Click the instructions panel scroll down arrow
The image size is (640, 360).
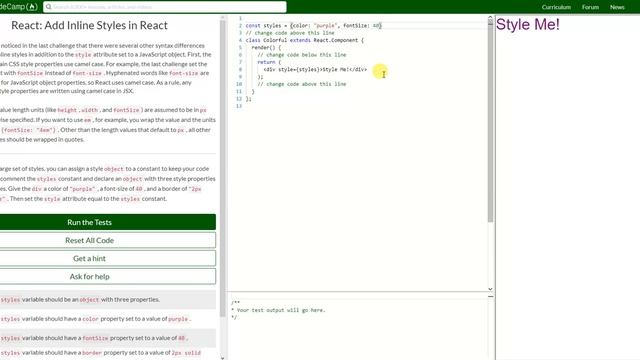coord(223,358)
